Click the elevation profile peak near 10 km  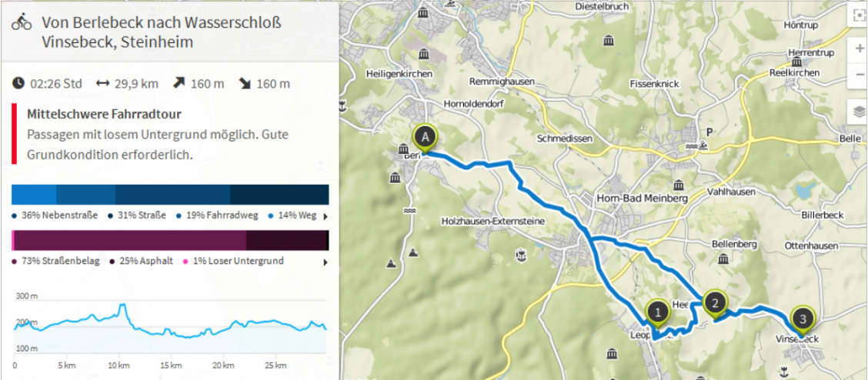[x=122, y=308]
